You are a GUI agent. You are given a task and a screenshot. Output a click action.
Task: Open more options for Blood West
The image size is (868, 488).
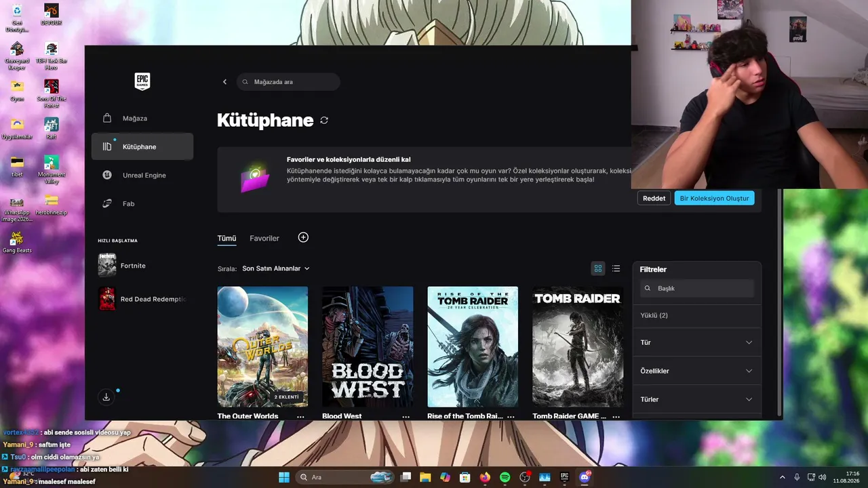pos(406,416)
